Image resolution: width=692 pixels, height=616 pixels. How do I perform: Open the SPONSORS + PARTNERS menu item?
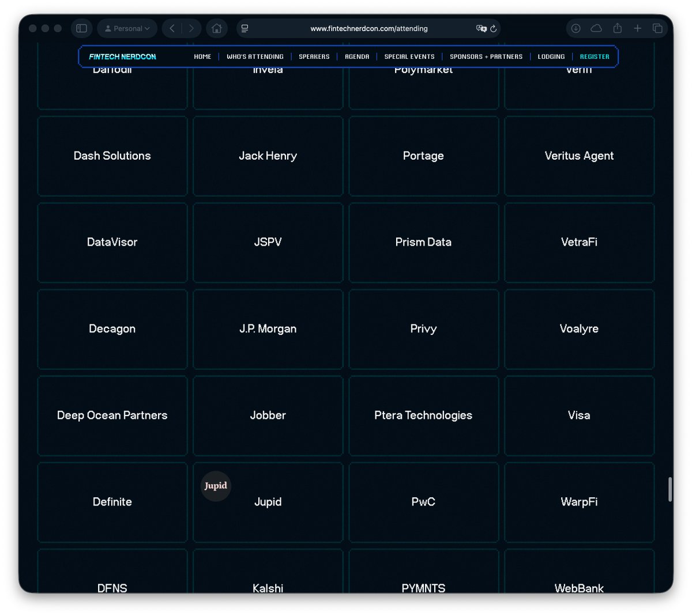coord(486,56)
